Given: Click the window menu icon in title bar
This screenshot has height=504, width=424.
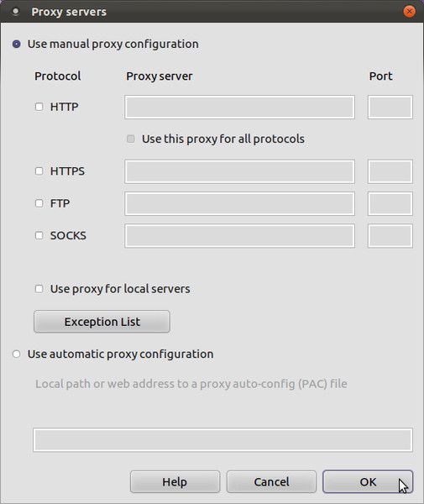Looking at the screenshot, I should pos(15,12).
